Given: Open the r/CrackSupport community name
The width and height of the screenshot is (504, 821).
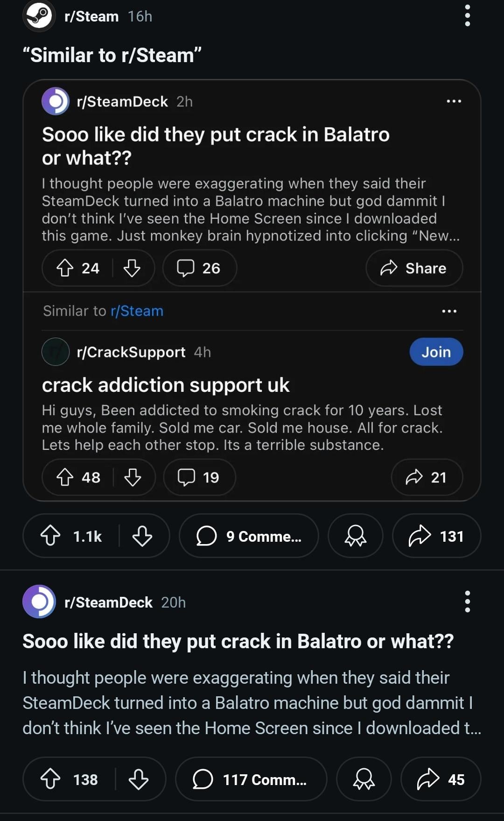Looking at the screenshot, I should pos(131,352).
